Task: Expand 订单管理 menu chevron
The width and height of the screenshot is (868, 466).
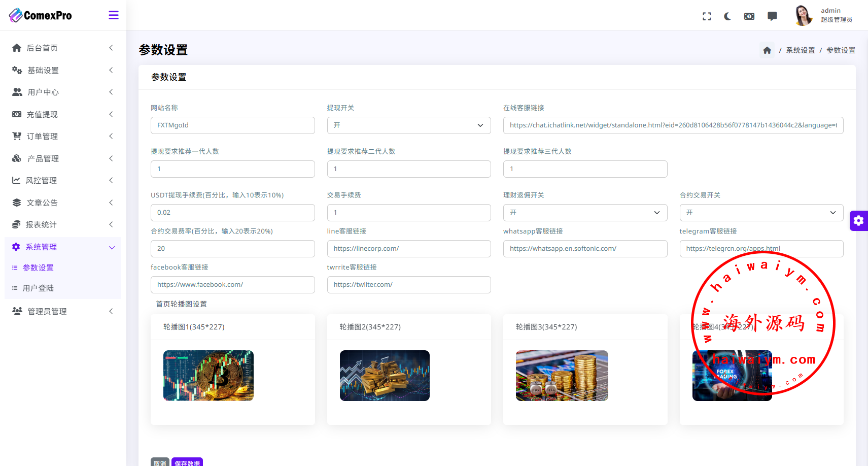Action: point(111,136)
